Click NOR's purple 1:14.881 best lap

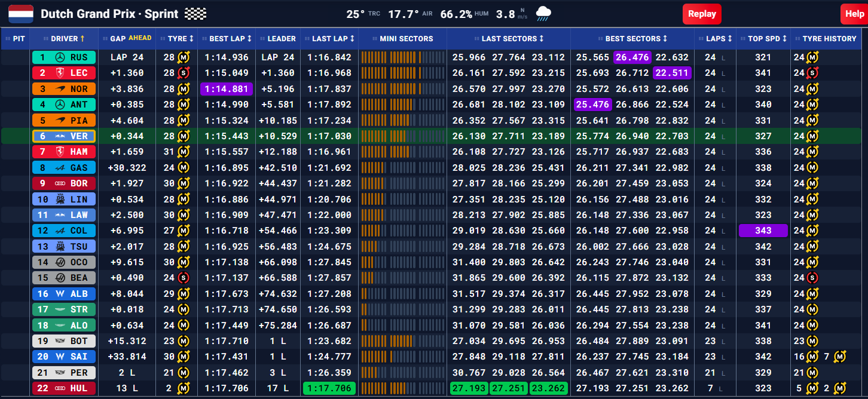coord(227,89)
